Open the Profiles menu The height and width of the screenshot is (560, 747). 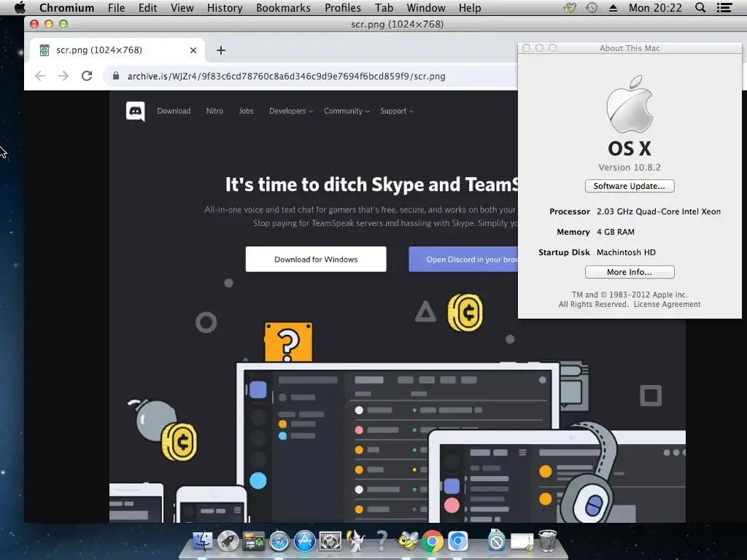343,8
